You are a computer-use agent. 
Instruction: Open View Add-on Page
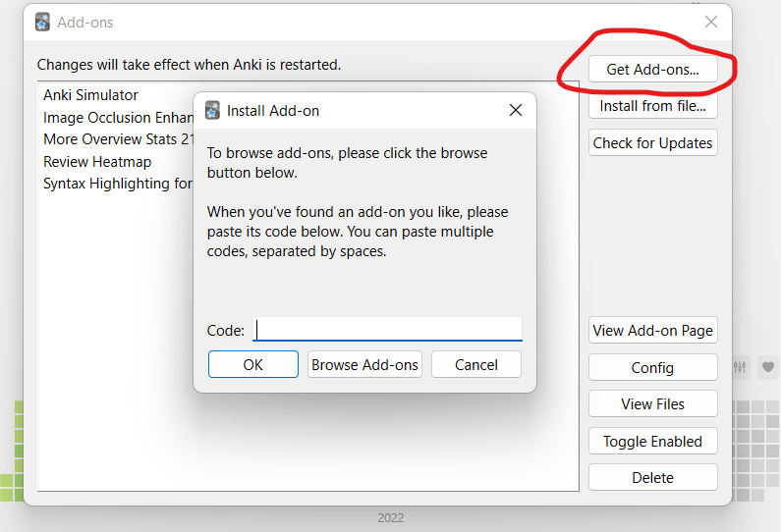[x=652, y=331]
